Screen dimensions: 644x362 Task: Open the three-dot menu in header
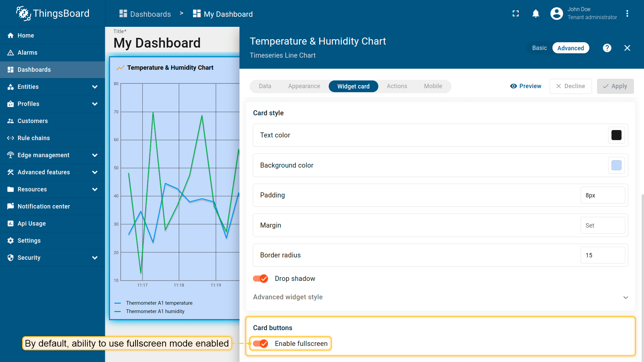pos(627,14)
